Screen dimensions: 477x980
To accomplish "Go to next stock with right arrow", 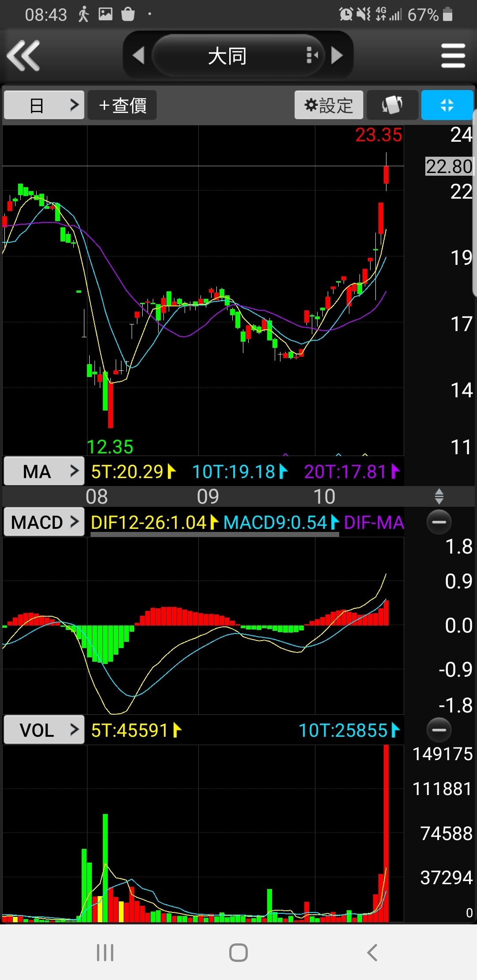I will [x=337, y=56].
